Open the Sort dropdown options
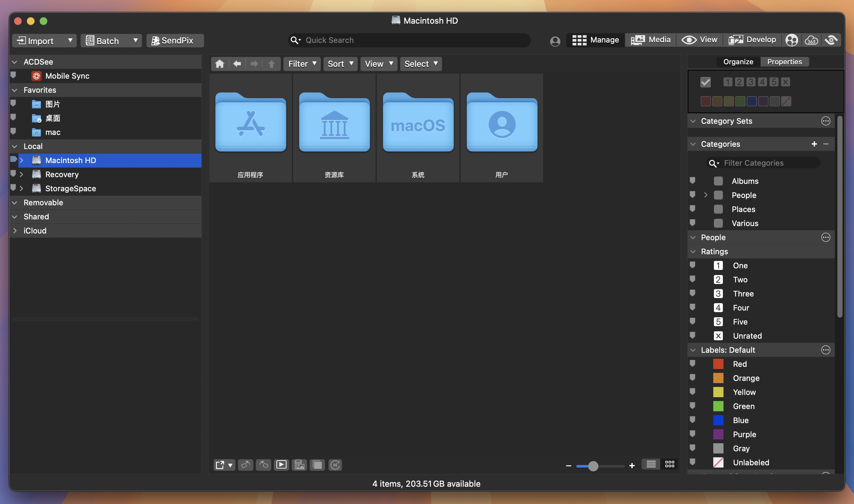The image size is (854, 504). 339,64
